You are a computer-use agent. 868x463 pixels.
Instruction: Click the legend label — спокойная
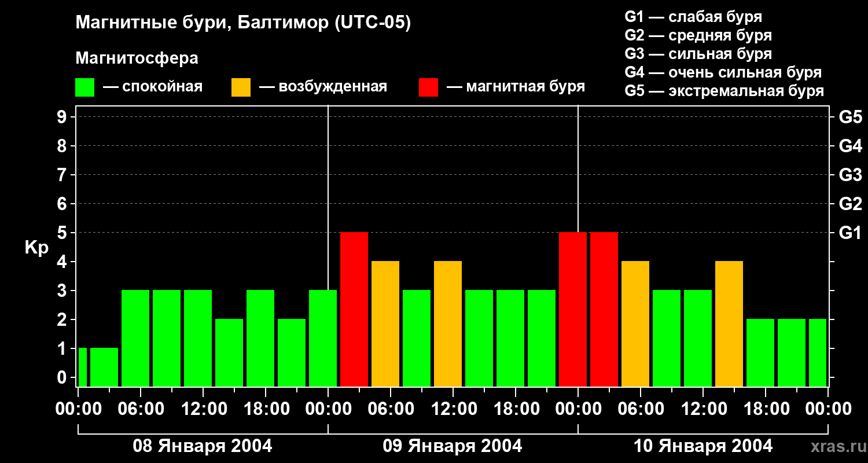[x=153, y=87]
